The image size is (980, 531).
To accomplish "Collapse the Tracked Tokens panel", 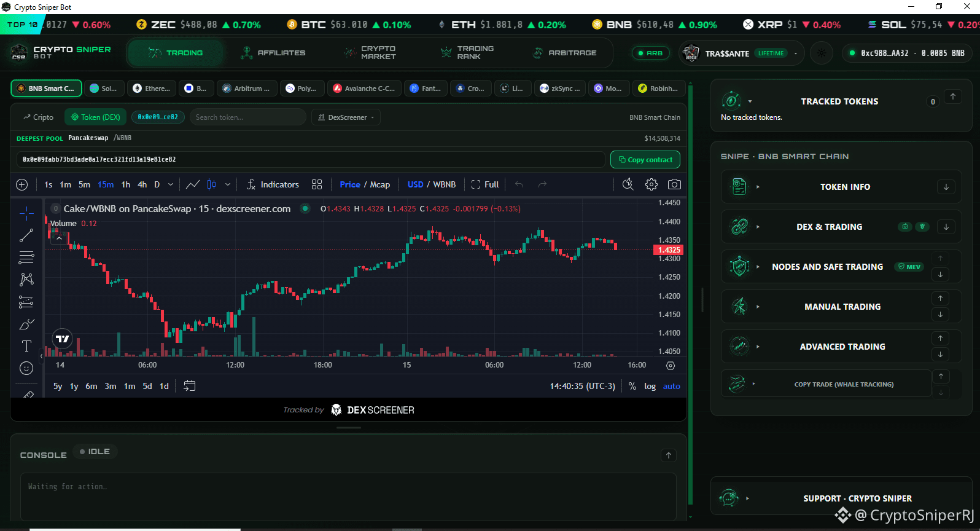I will point(953,96).
